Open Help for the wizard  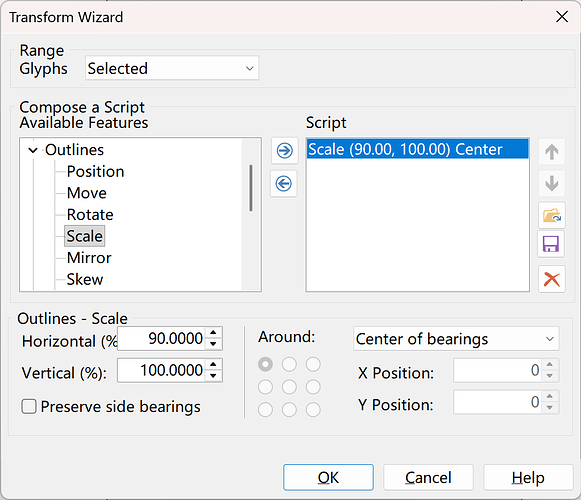[528, 477]
